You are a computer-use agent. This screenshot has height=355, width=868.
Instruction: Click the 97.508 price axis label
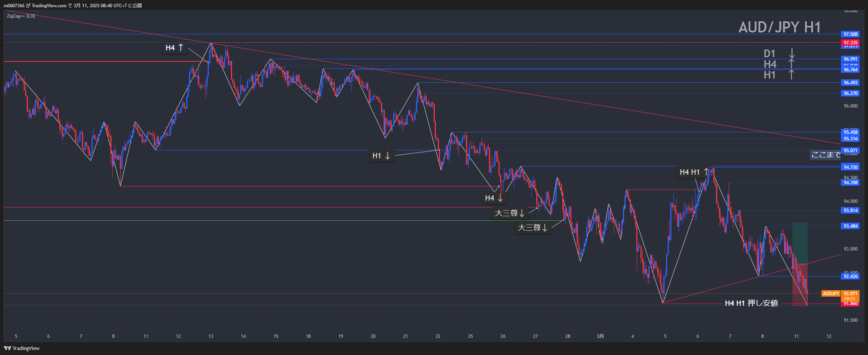pyautogui.click(x=850, y=34)
